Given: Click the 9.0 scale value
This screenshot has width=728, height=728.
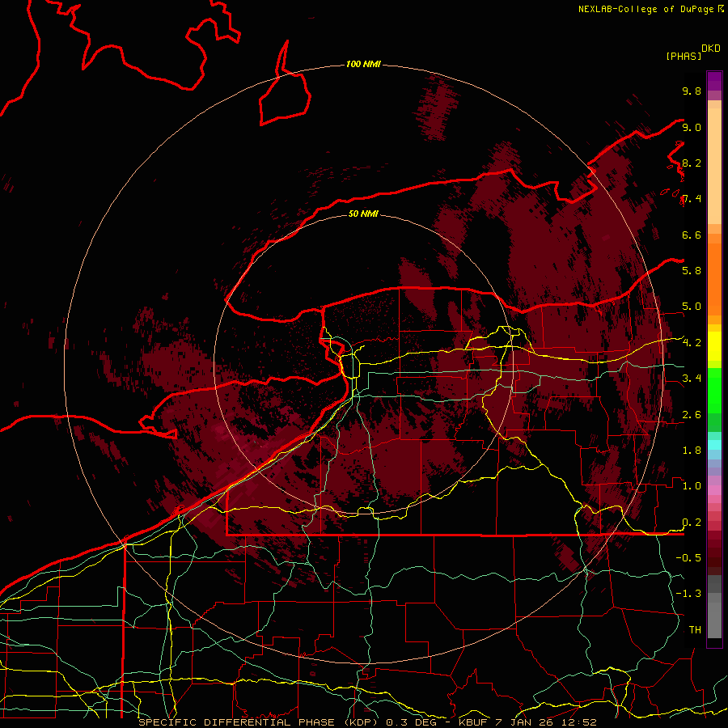Looking at the screenshot, I should coord(692,127).
